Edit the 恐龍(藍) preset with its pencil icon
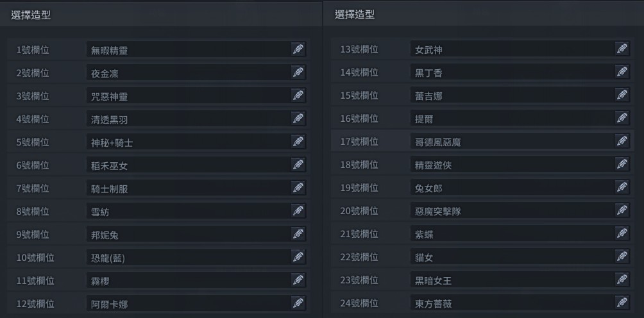Viewport: 644px width, 318px height. 298,257
